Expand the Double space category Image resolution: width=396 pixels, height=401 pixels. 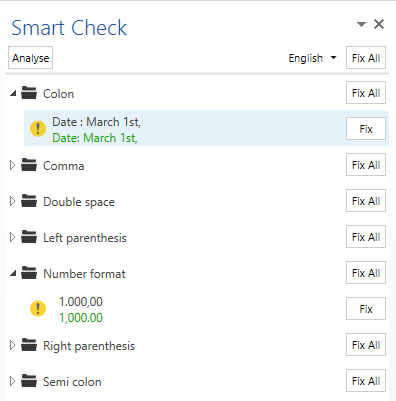pos(12,201)
